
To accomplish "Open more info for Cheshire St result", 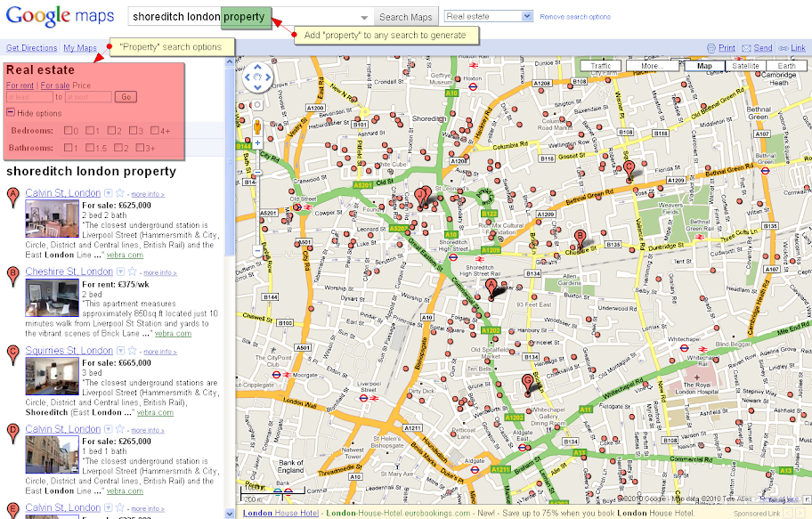I will pos(159,272).
